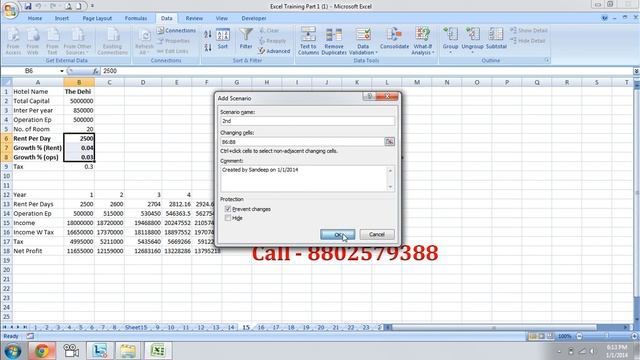Click the Scenario name field
The image size is (640, 360).
point(307,121)
